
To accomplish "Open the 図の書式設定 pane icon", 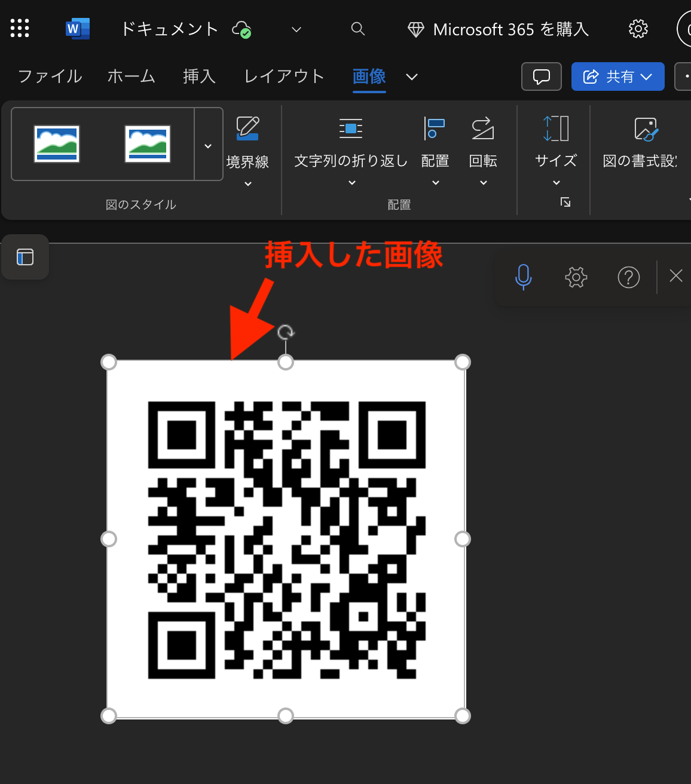I will point(646,128).
